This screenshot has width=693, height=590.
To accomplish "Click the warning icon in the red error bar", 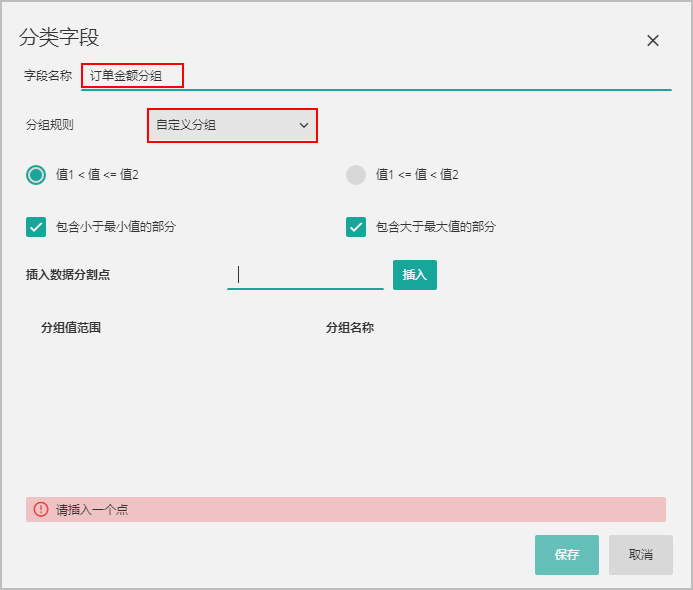I will tap(41, 509).
